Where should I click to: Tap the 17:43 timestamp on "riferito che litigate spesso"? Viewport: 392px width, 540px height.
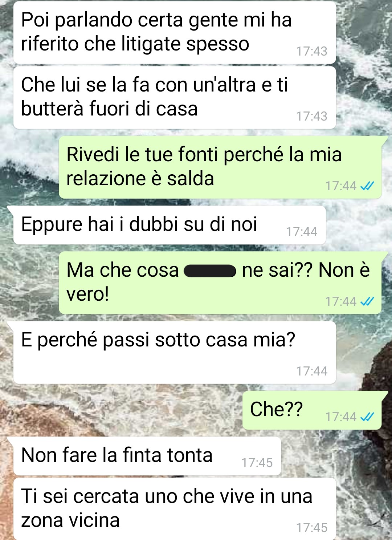coord(312,51)
